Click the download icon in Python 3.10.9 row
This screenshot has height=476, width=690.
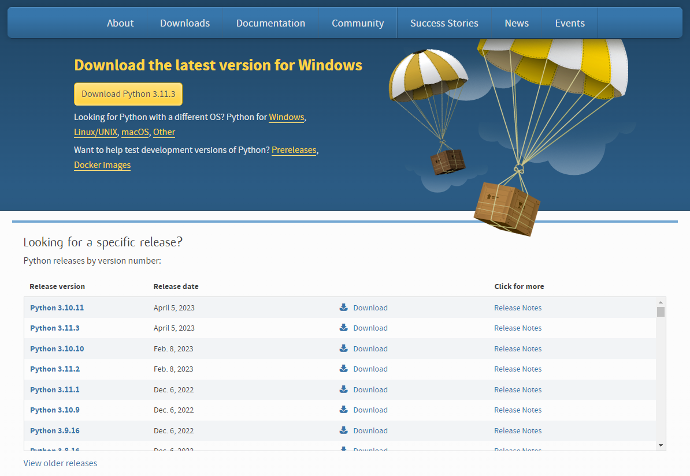(x=344, y=409)
